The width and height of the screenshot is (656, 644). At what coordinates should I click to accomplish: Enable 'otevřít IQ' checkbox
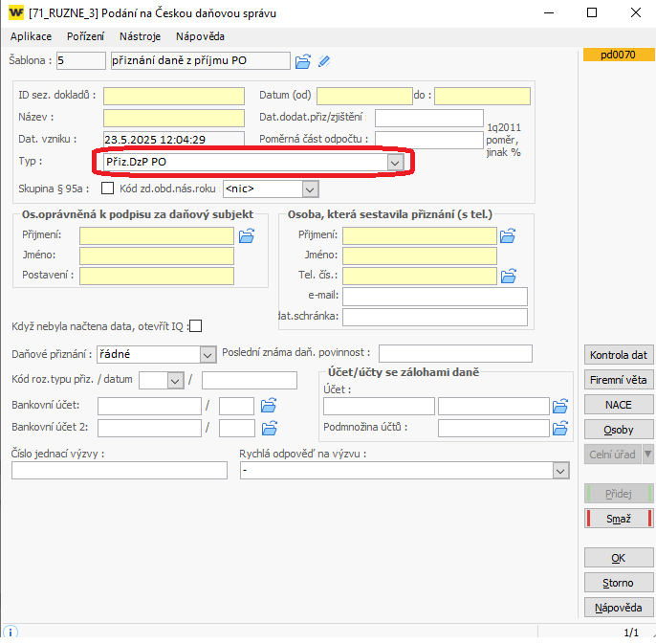(x=195, y=325)
